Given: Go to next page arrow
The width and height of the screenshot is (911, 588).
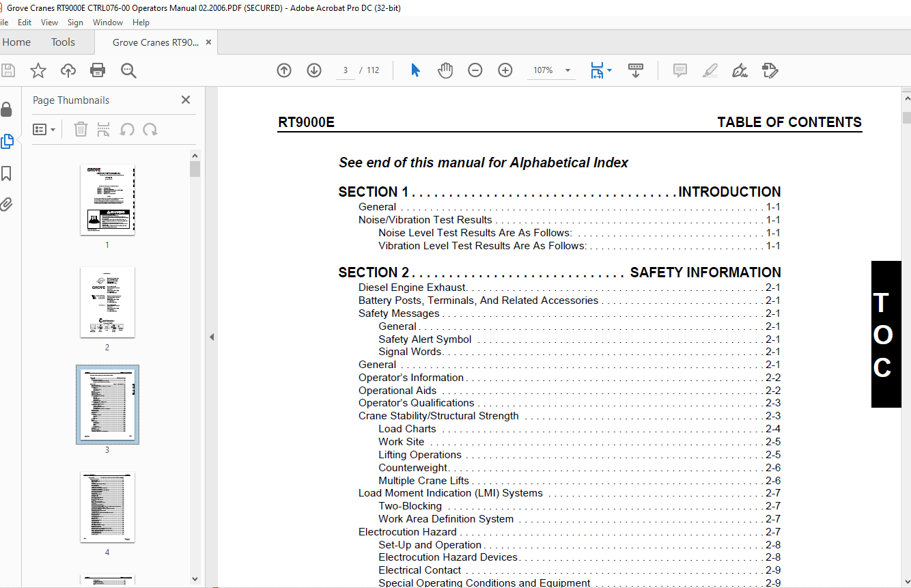Looking at the screenshot, I should coord(314,70).
